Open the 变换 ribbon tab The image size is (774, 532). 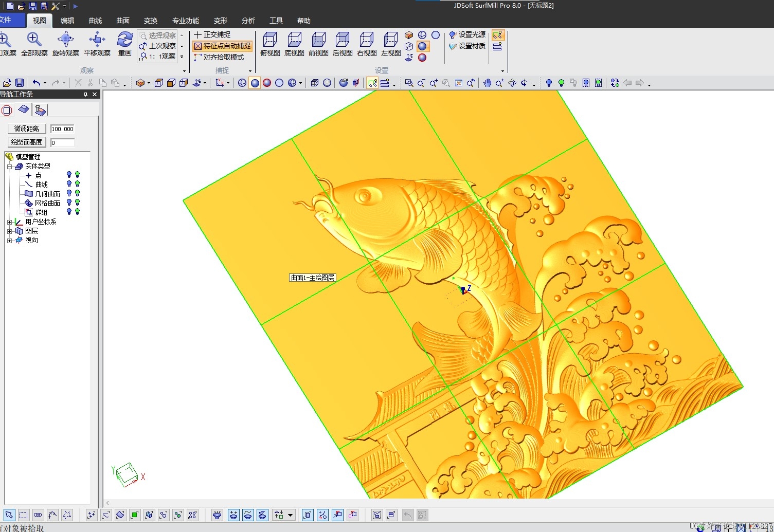(x=151, y=21)
